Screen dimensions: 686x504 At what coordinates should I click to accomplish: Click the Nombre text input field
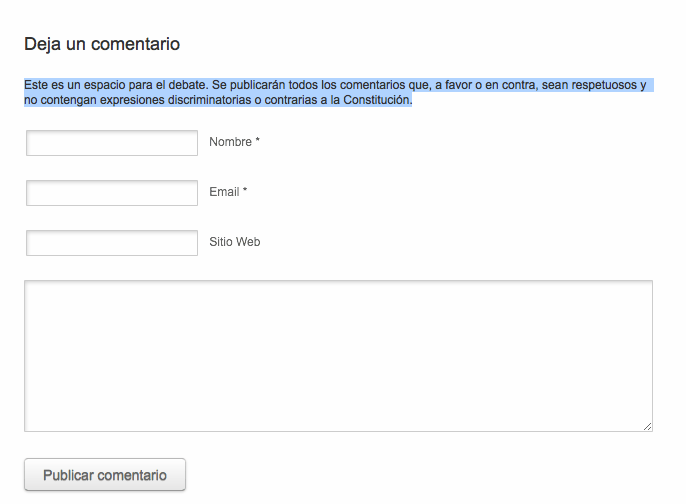click(x=112, y=143)
